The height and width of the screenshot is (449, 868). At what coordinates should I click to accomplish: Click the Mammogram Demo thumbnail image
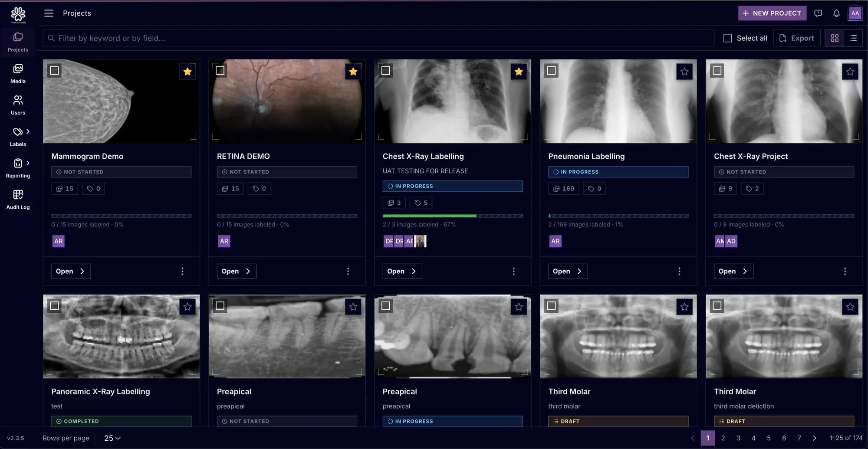coord(122,101)
